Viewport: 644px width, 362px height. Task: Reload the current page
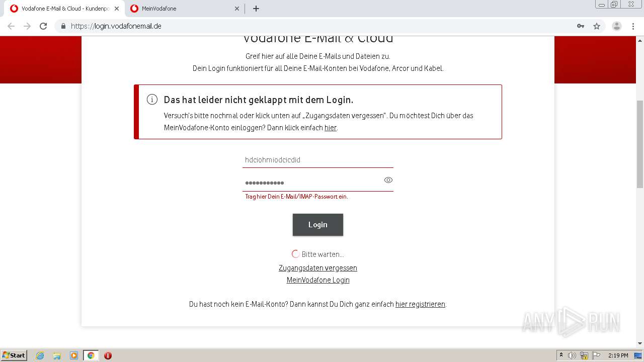[x=43, y=26]
